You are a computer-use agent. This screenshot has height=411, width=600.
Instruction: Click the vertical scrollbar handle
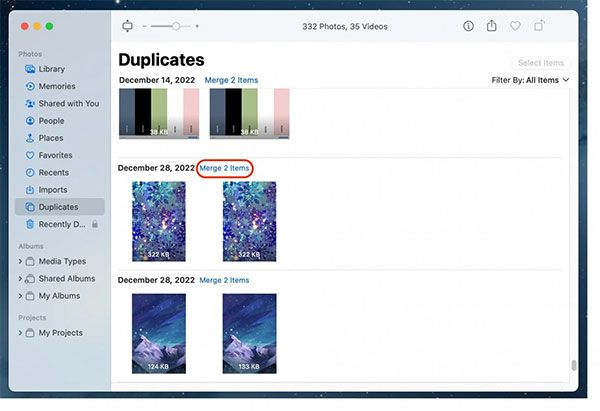click(574, 365)
